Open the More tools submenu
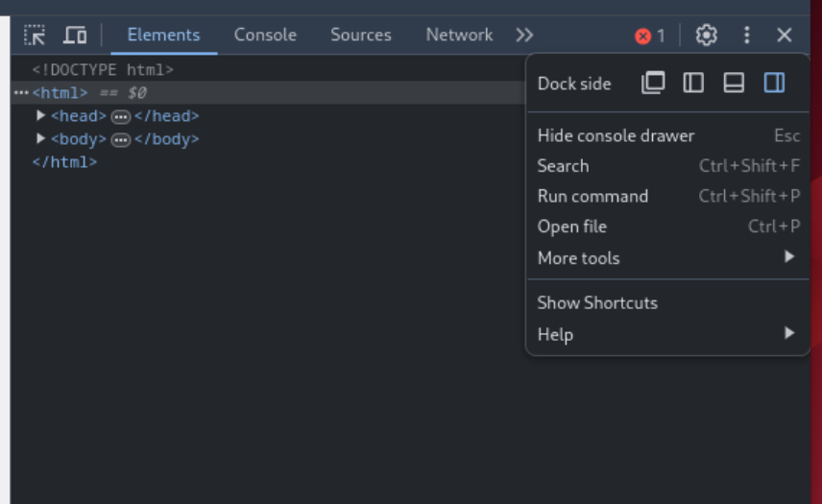This screenshot has width=822, height=504. [x=578, y=257]
